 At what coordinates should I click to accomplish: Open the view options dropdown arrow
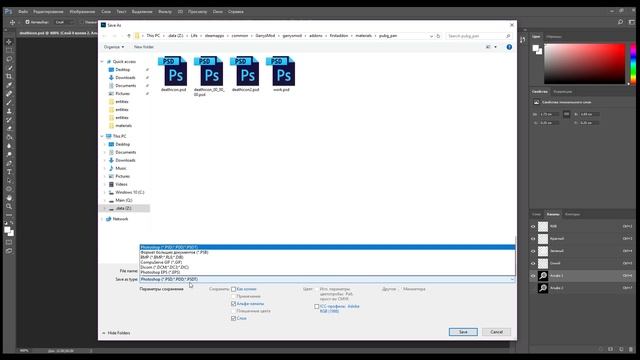point(496,47)
